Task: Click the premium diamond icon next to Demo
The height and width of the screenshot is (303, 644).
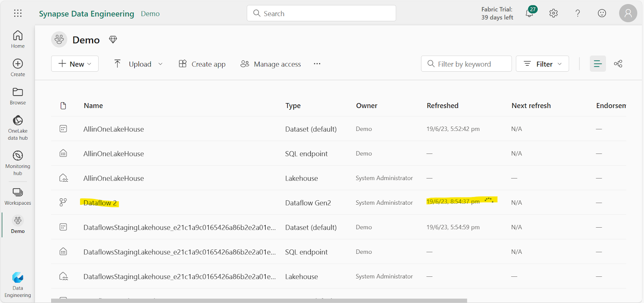Action: click(x=113, y=39)
